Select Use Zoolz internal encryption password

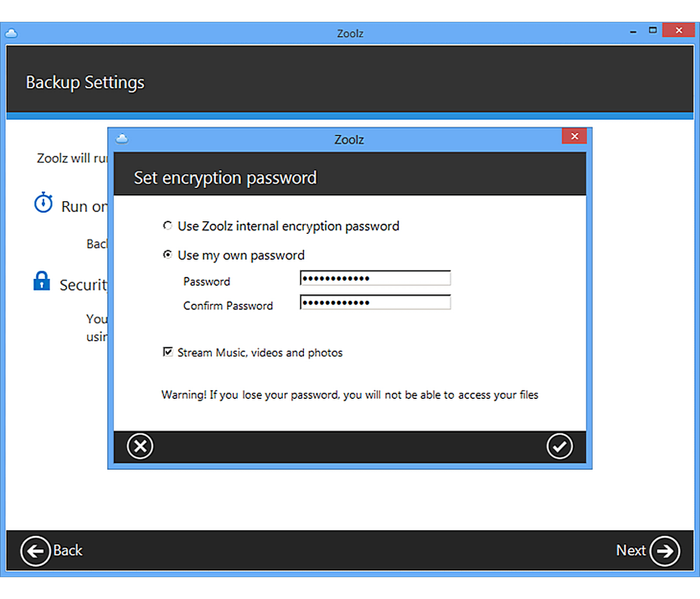[x=168, y=226]
